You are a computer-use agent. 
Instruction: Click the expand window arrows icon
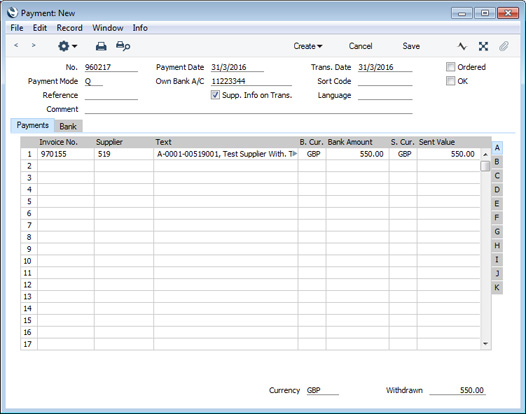tap(483, 46)
